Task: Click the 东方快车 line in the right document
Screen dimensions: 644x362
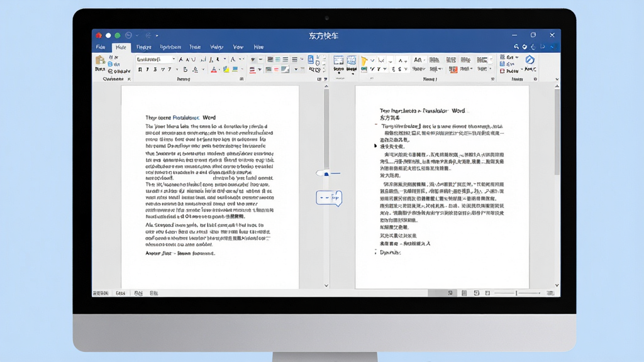Action: 390,118
